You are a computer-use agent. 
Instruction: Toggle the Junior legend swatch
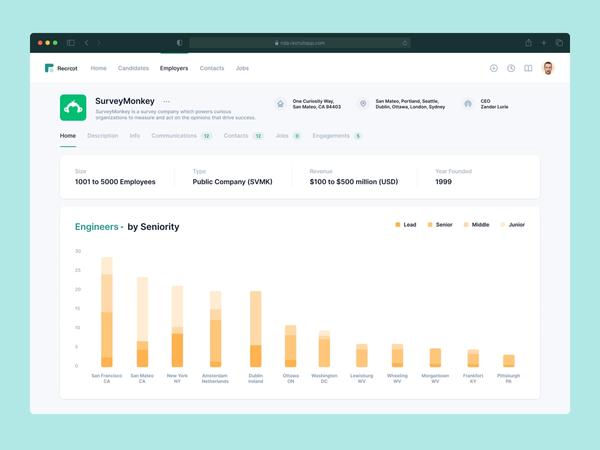[503, 225]
